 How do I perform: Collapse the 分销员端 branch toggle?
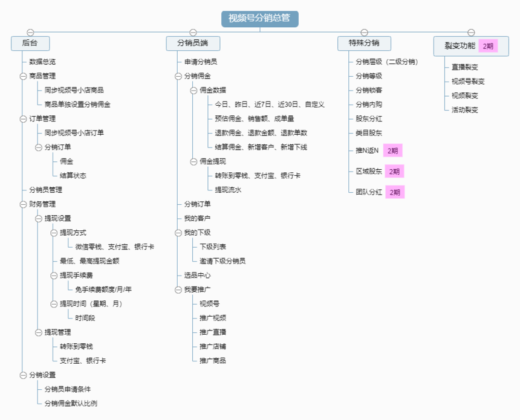pos(193,33)
